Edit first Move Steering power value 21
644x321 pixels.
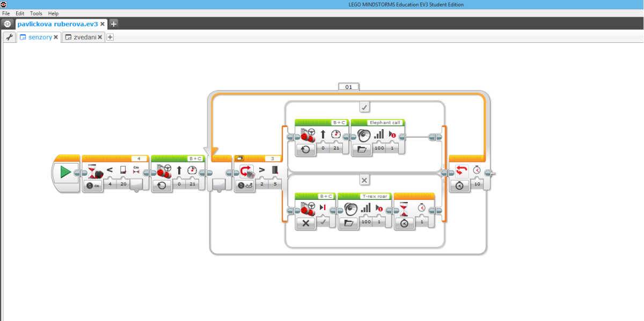point(192,185)
